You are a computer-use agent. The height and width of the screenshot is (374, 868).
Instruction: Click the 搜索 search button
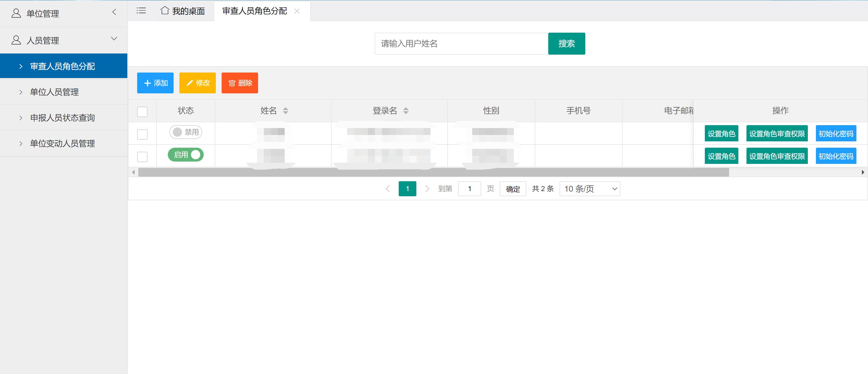pos(567,43)
